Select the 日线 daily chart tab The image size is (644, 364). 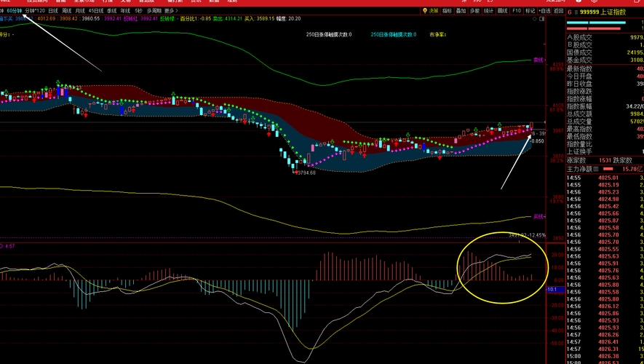pos(53,11)
